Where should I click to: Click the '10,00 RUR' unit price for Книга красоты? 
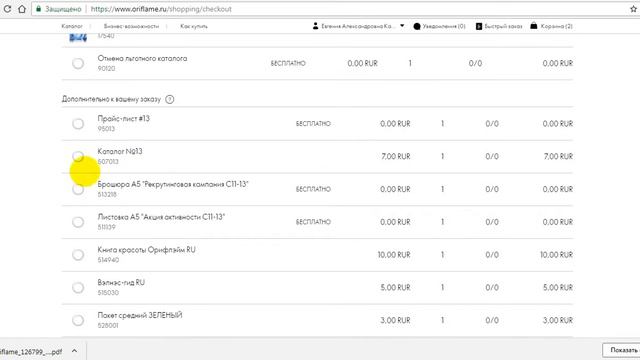pos(394,255)
